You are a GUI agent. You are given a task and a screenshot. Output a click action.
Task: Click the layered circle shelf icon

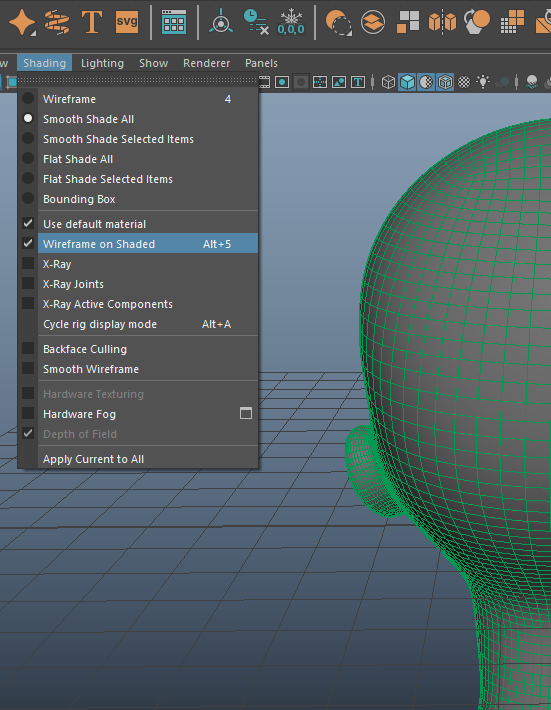pos(373,22)
